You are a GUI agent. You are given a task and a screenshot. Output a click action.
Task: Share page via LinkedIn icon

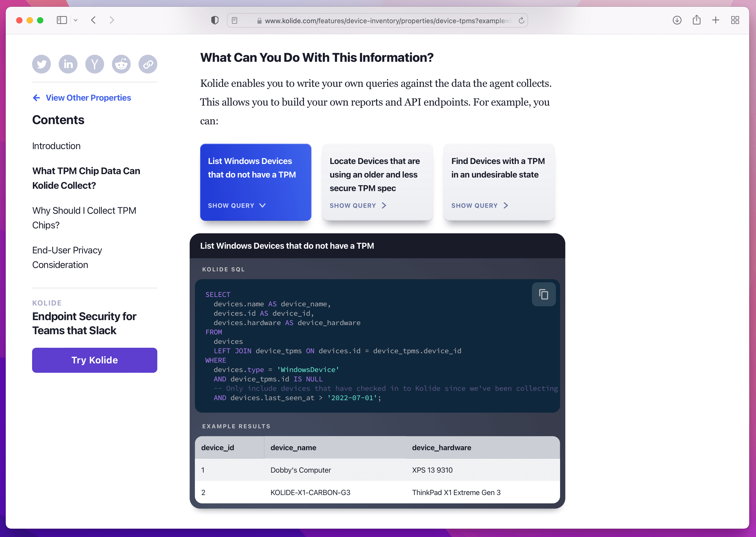coord(68,64)
